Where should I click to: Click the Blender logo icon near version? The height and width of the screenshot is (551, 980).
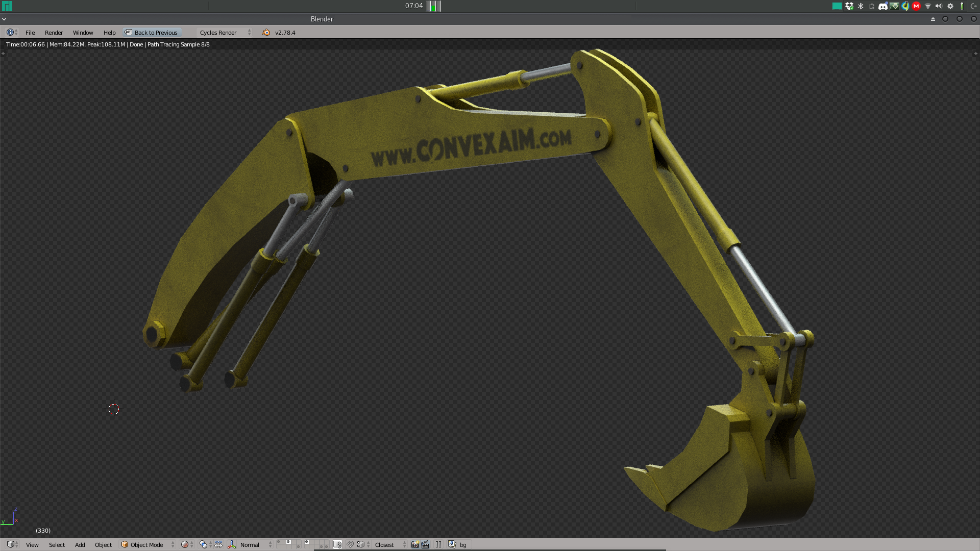(266, 32)
